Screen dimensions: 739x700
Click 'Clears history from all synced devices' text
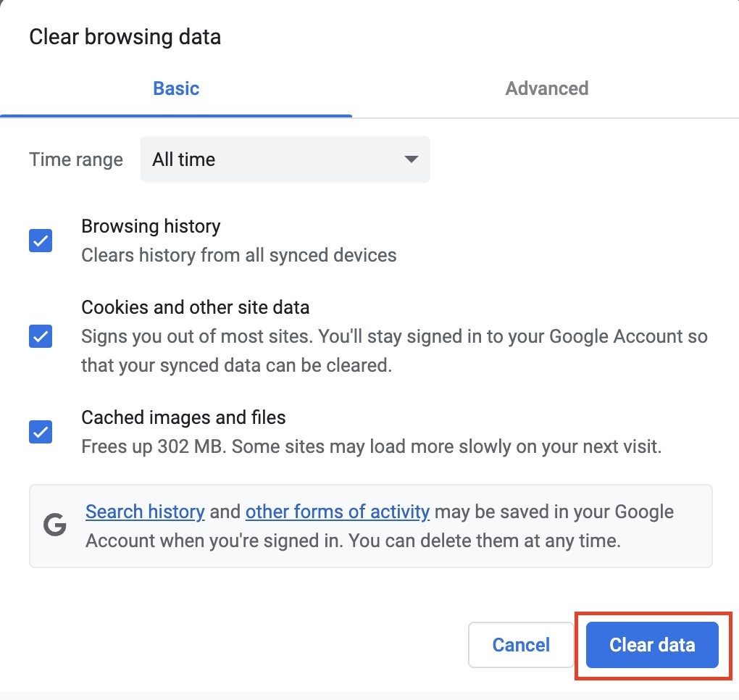[239, 255]
